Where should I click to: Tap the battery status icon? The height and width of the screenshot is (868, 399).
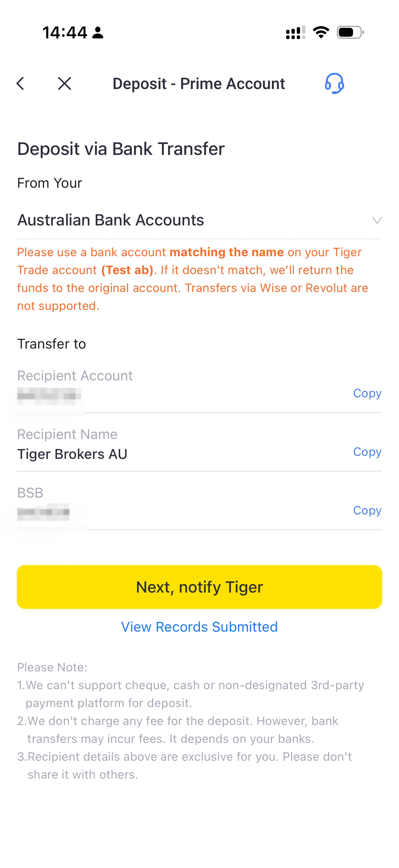pyautogui.click(x=350, y=32)
